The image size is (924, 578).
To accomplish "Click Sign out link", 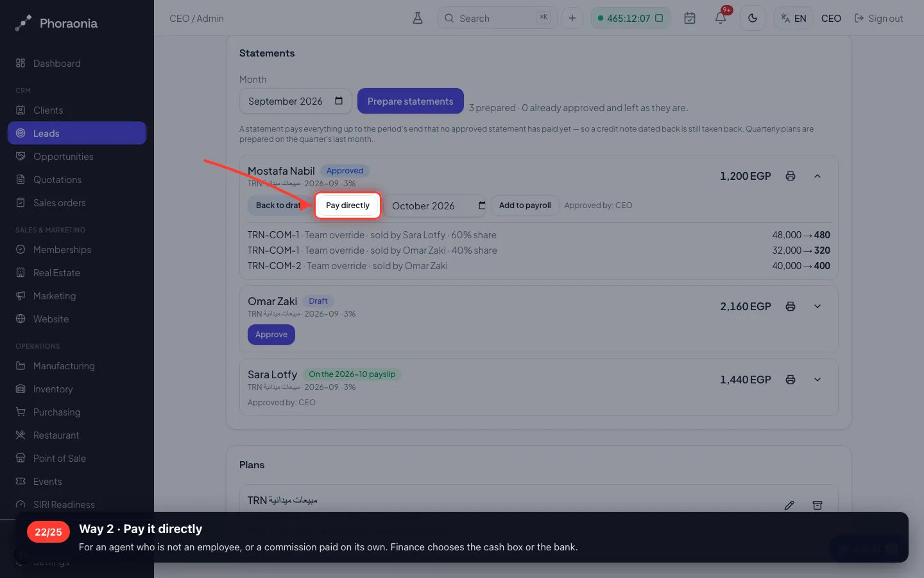I will 878,18.
